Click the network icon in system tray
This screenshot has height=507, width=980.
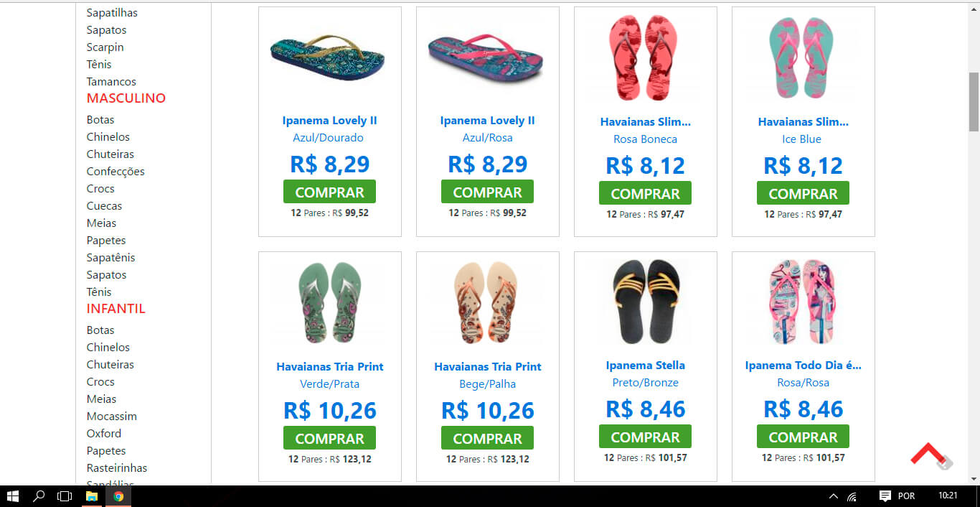click(852, 496)
